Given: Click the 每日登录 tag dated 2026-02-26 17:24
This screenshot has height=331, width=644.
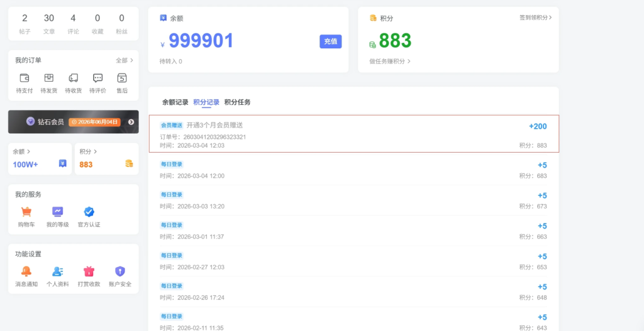Looking at the screenshot, I should point(171,286).
